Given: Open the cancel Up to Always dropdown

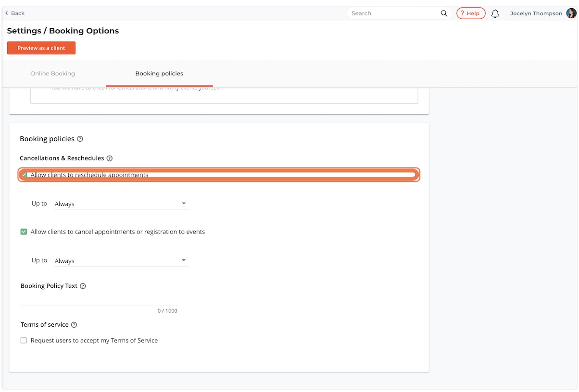Looking at the screenshot, I should pos(120,261).
